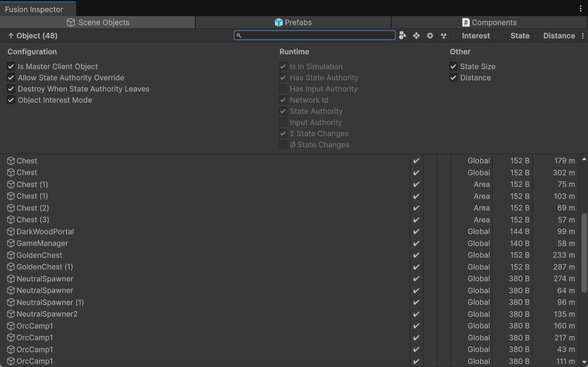This screenshot has height=367, width=588.
Task: Click the four-diamond column header icon
Action: pyautogui.click(x=416, y=36)
